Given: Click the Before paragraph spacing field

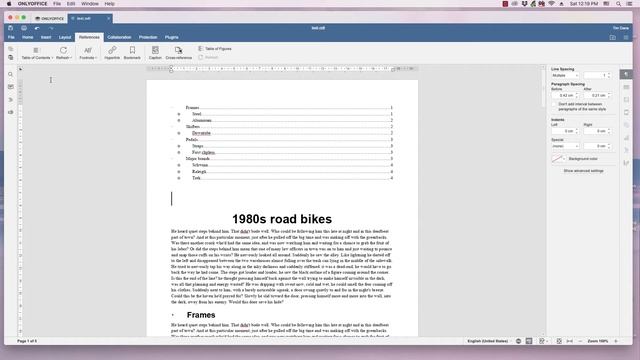Looking at the screenshot, I should (x=565, y=96).
